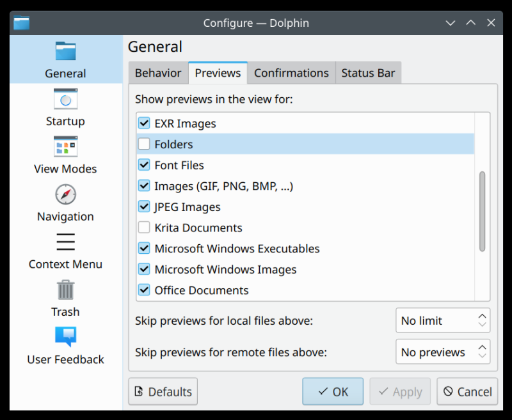
Task: Click the Navigation compass icon
Action: click(65, 194)
